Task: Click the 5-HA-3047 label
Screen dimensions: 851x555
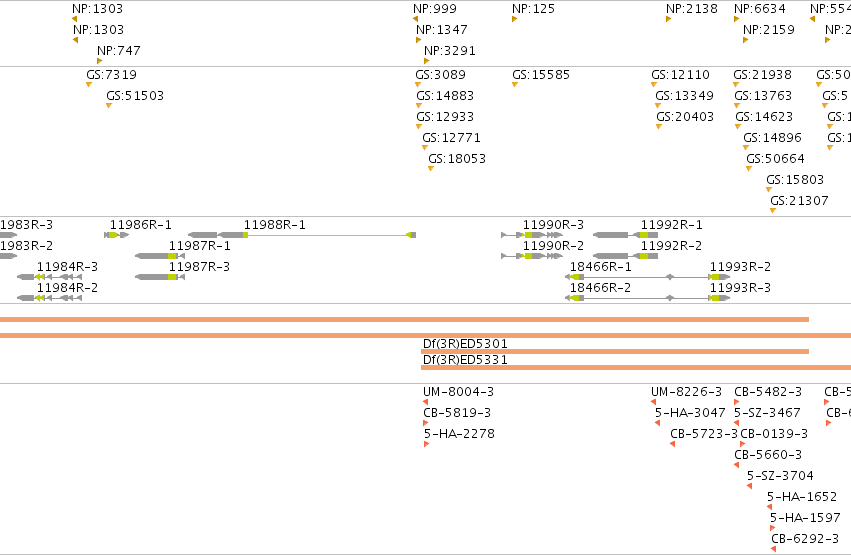Action: coord(690,413)
